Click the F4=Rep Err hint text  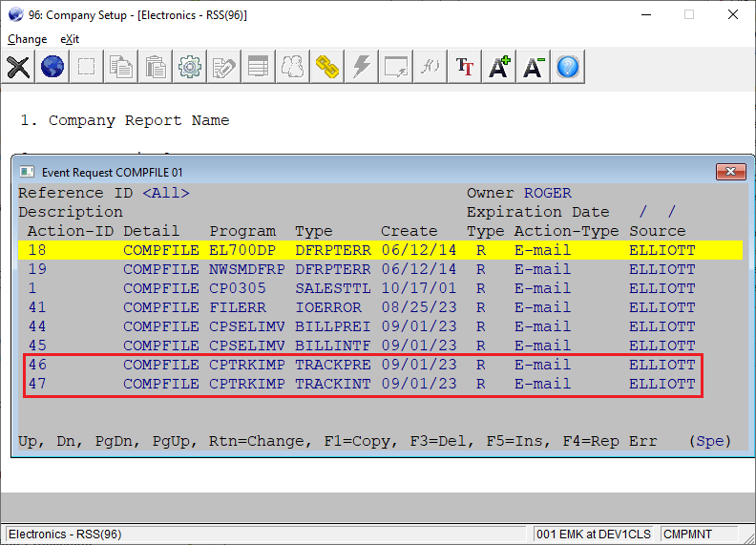610,441
